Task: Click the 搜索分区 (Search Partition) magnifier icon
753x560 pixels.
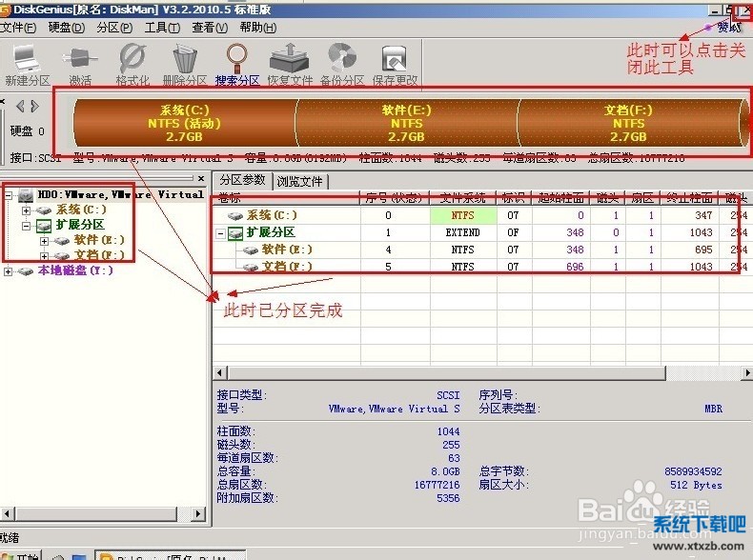Action: (x=237, y=59)
